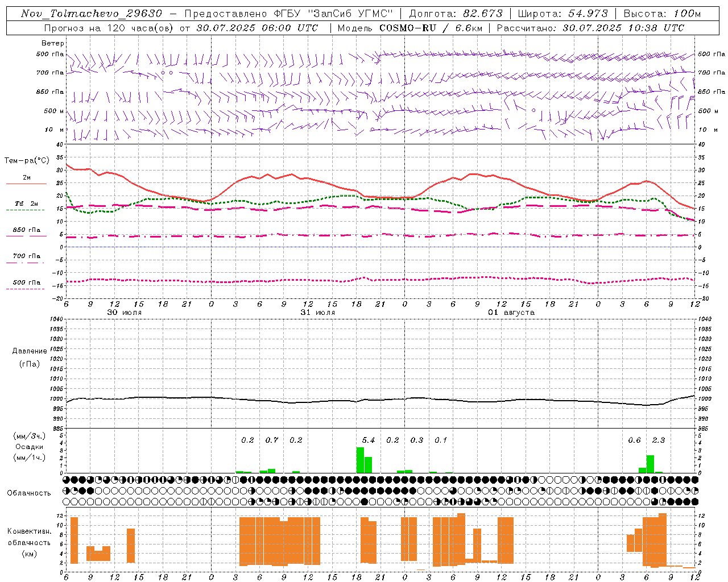Click the 0.3 precipitation total
The image size is (728, 582).
417,440
